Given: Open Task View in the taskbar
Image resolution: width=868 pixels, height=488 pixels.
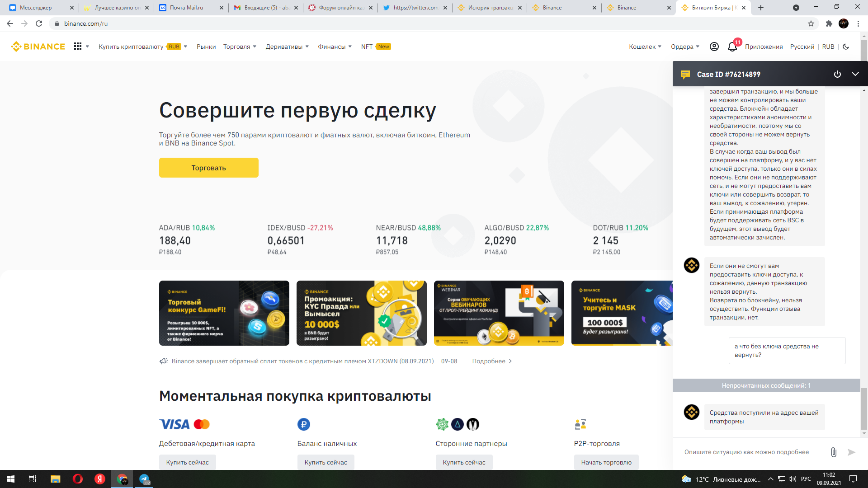Looking at the screenshot, I should click(x=33, y=479).
